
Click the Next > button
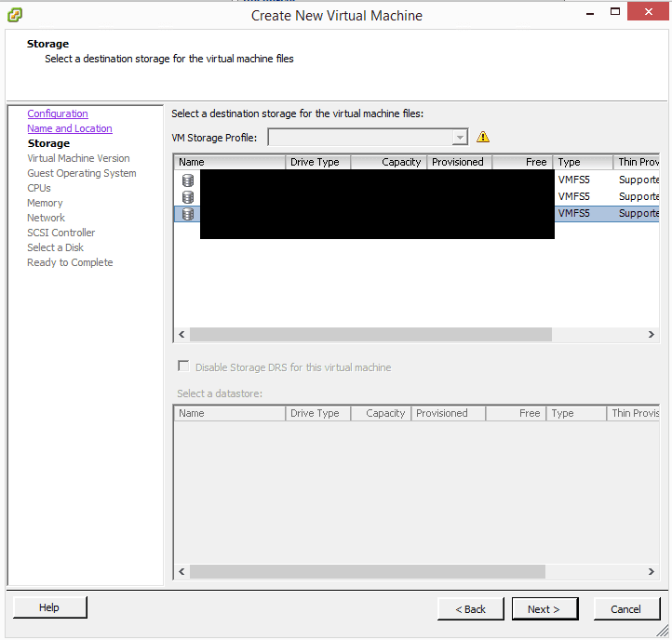(x=544, y=608)
